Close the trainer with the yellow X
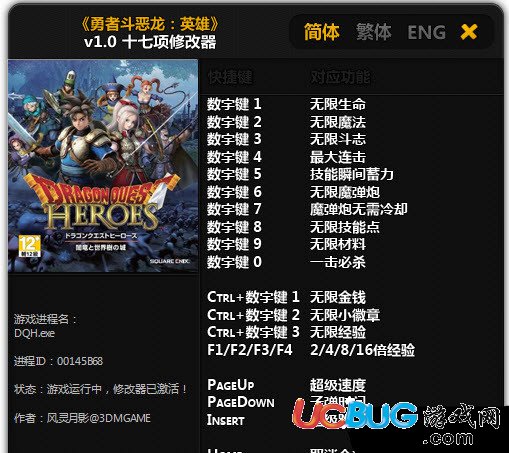Screen dimensions: 509x453 (x=468, y=32)
